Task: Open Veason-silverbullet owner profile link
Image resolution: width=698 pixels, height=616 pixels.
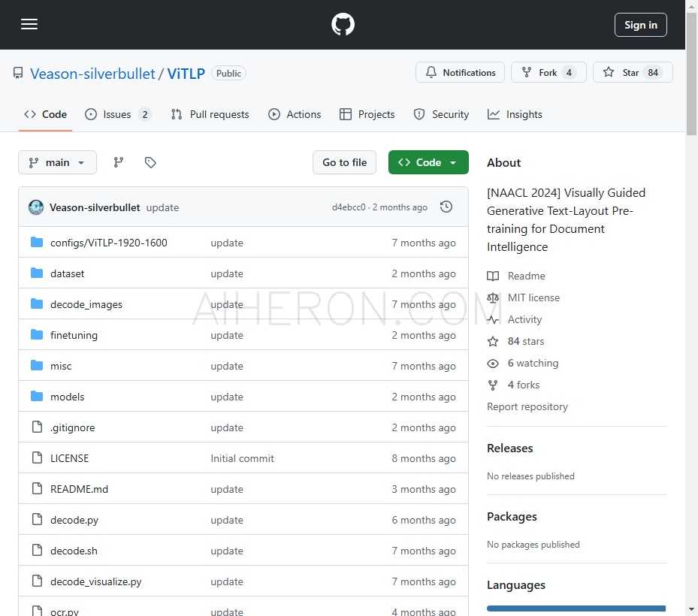Action: pyautogui.click(x=92, y=74)
